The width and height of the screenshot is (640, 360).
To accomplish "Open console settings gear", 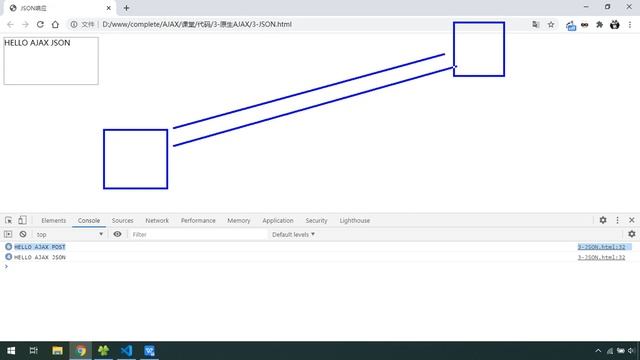I will (x=631, y=234).
